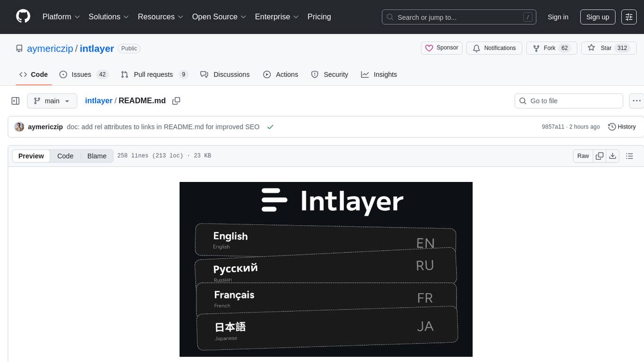
Task: Open the Raw file view
Action: tap(583, 156)
